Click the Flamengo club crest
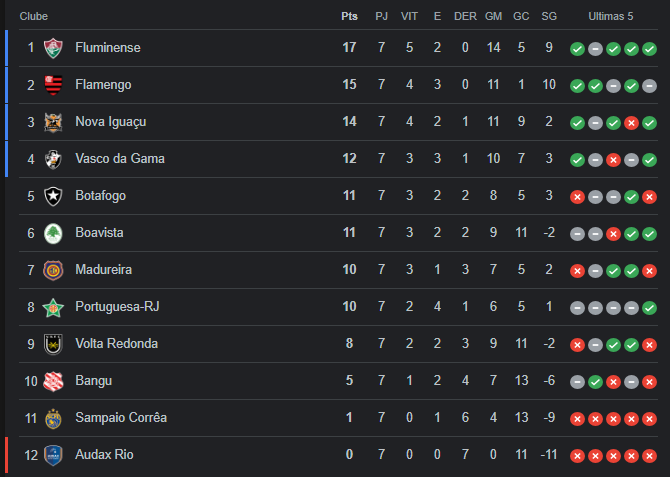670x477 pixels. [53, 85]
